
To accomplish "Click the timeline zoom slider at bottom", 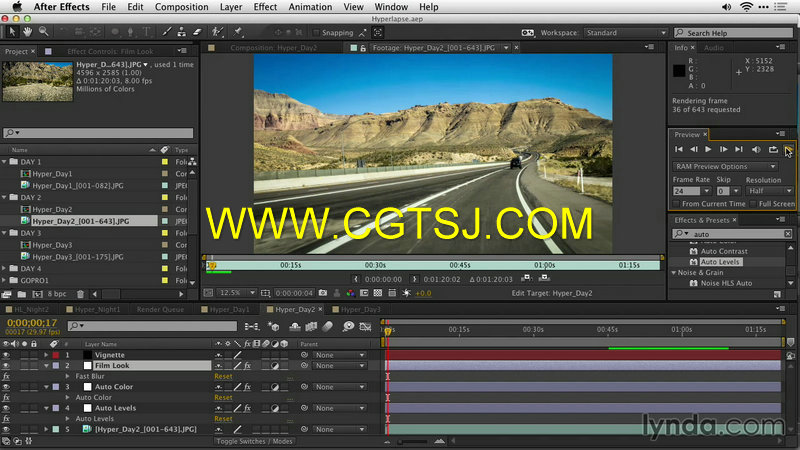I will [x=413, y=441].
